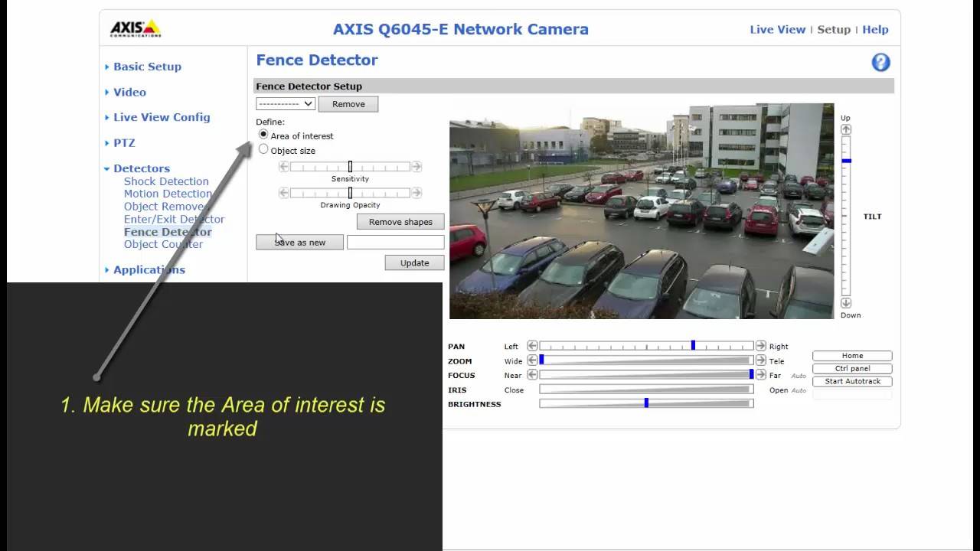This screenshot has height=551, width=980.
Task: Open the Setup link in header
Action: pyautogui.click(x=834, y=29)
